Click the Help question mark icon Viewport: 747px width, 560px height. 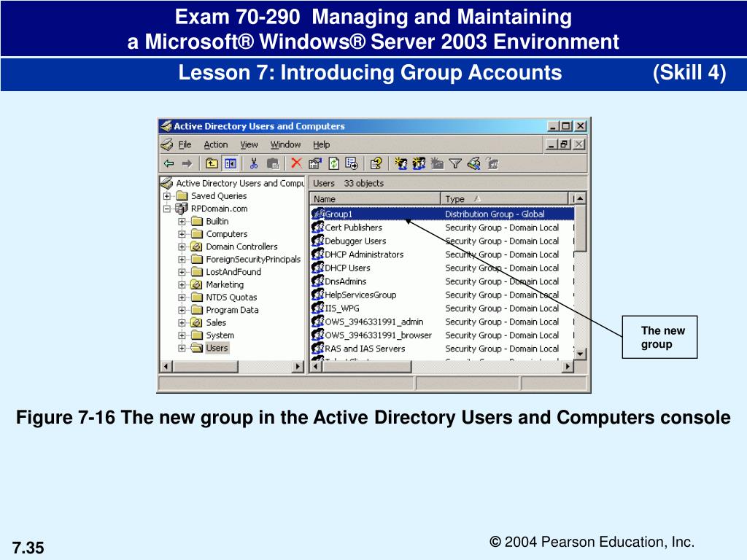(x=376, y=164)
